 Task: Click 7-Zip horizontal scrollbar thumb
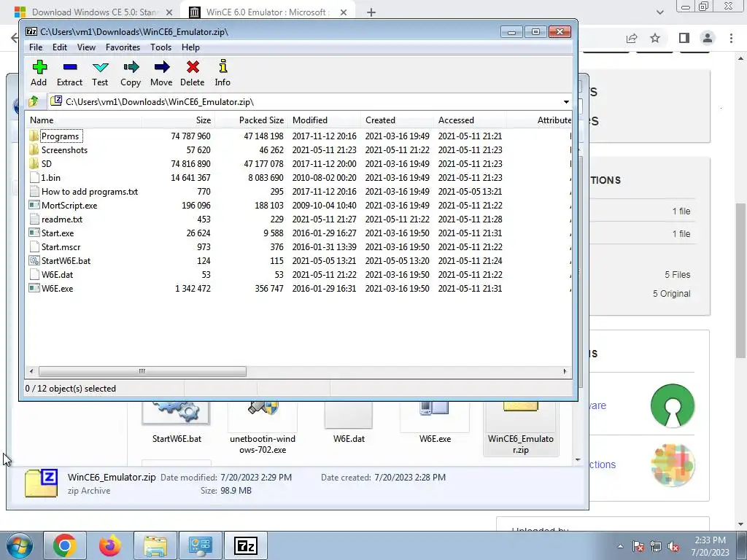pos(142,371)
